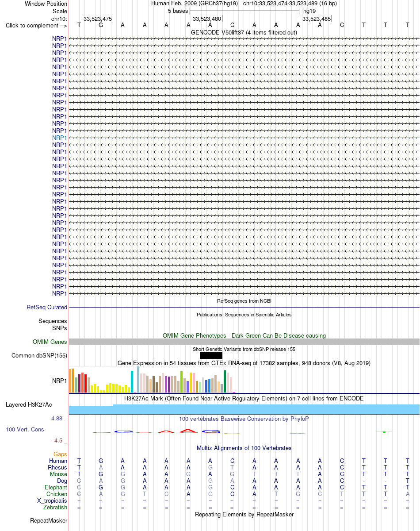
Task: Open the GTEx Gene Expression track title
Action: coord(244,363)
